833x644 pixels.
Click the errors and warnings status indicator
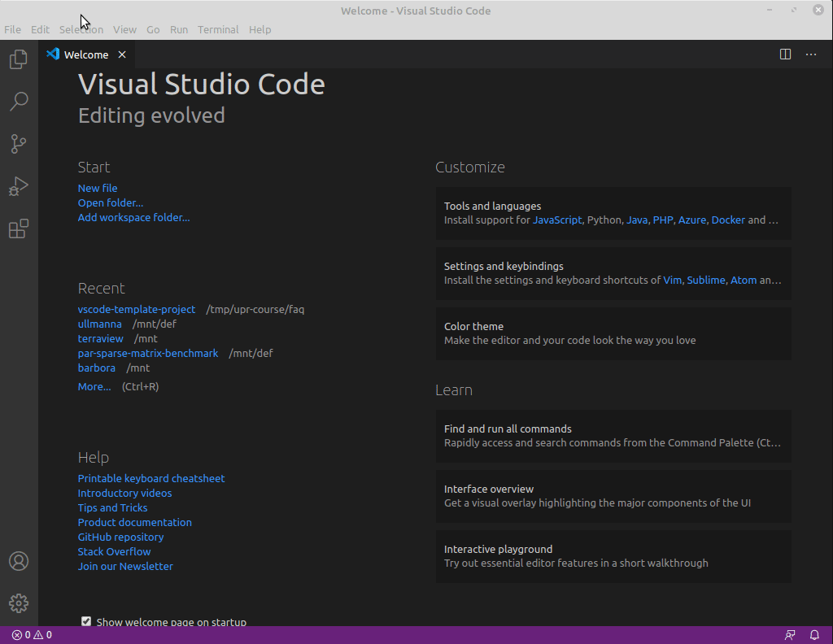pos(32,635)
